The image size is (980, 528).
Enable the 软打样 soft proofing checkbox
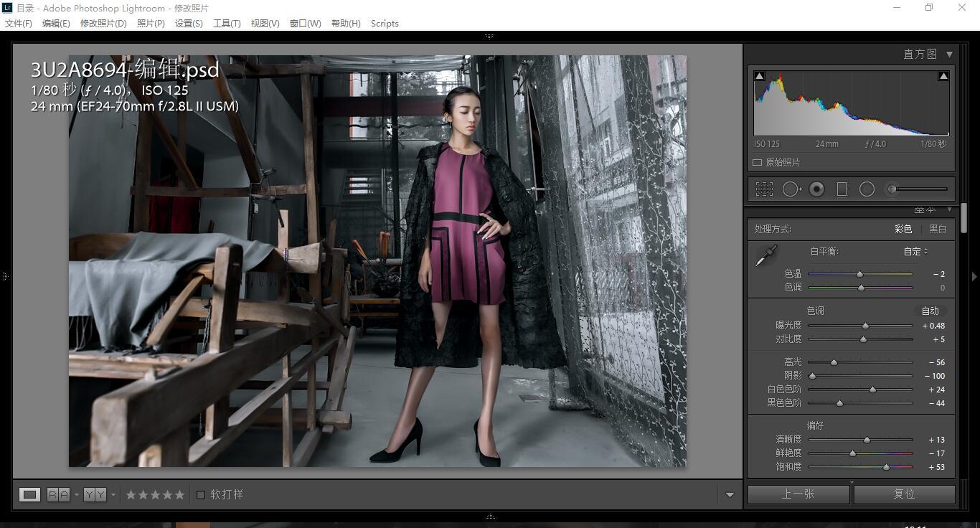201,494
